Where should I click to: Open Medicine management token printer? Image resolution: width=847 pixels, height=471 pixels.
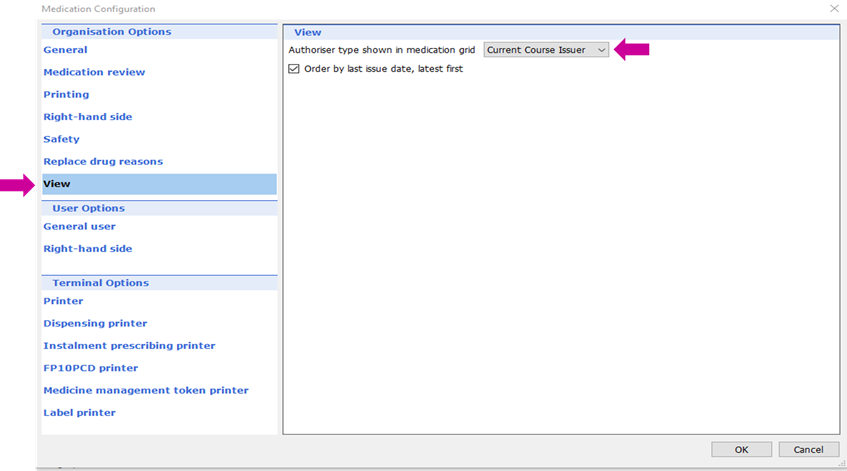coord(145,390)
